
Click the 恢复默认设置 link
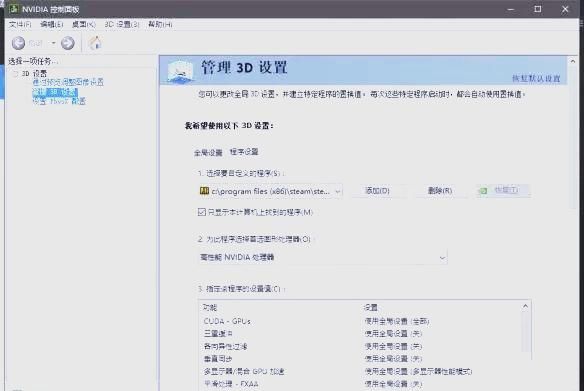tap(536, 78)
